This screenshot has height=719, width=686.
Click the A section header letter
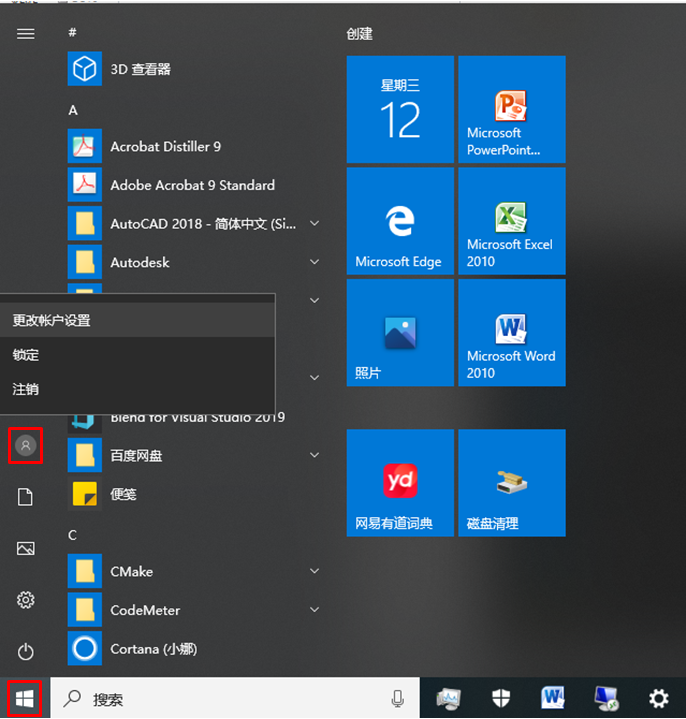coord(73,110)
